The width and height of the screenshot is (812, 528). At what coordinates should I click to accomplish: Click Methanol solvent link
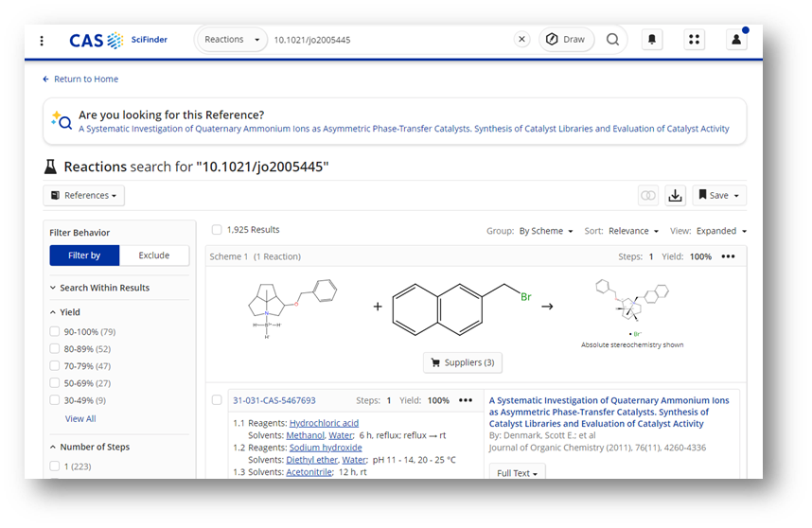coord(305,435)
